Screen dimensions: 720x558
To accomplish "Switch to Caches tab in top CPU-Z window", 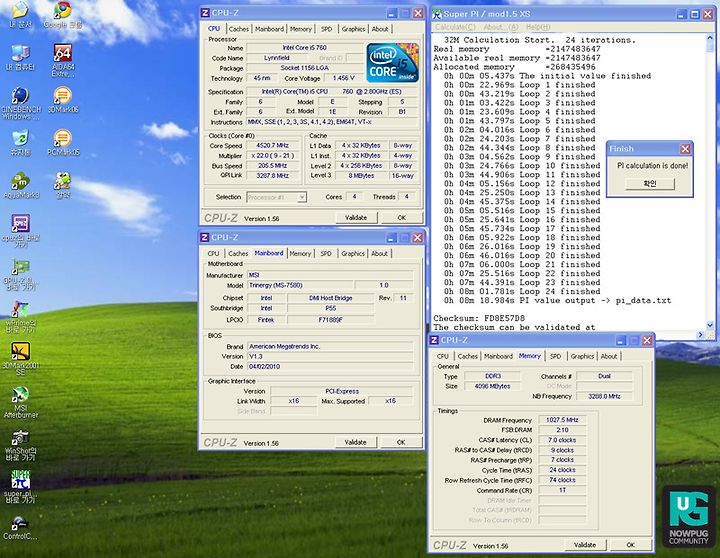I will tap(239, 29).
